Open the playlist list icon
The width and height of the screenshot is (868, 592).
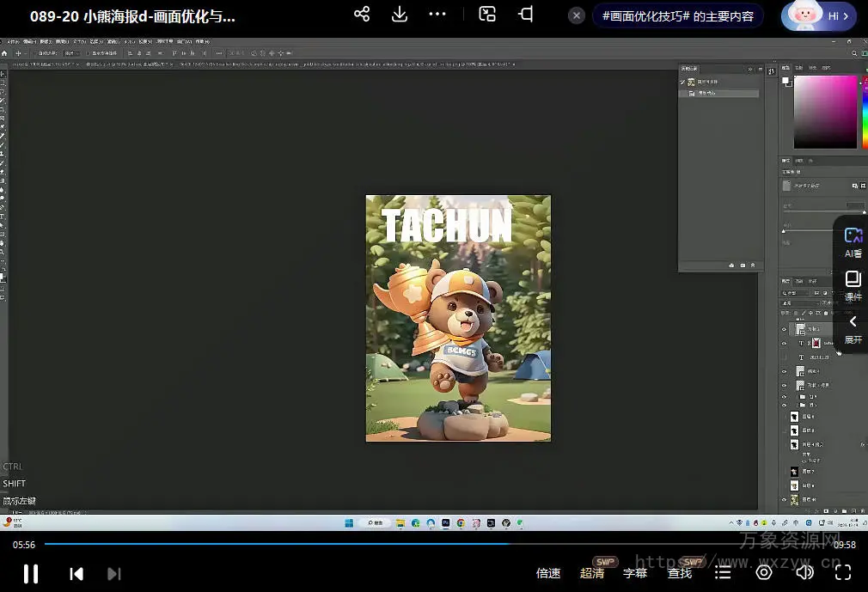724,572
